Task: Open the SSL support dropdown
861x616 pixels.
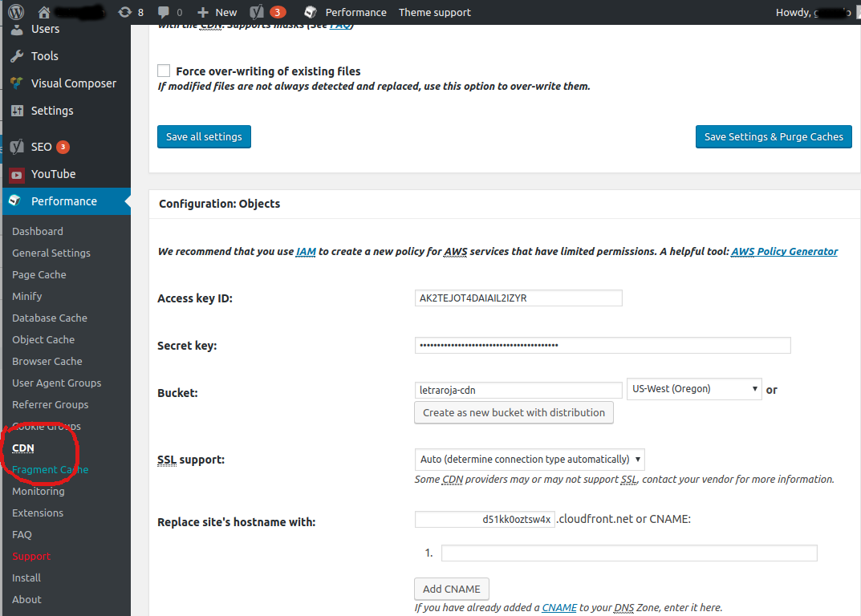Action: (x=529, y=460)
